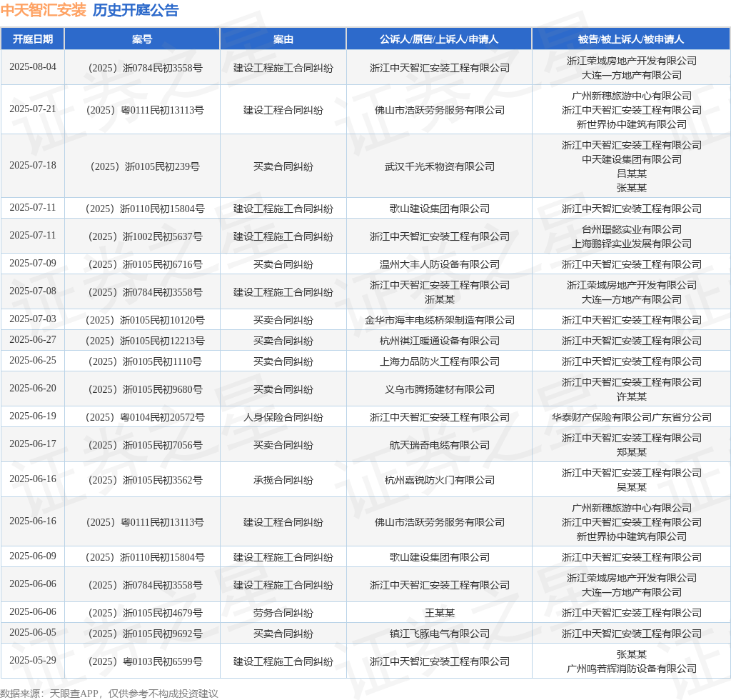Click the 案由 column header
Image resolution: width=731 pixels, height=700 pixels.
283,39
